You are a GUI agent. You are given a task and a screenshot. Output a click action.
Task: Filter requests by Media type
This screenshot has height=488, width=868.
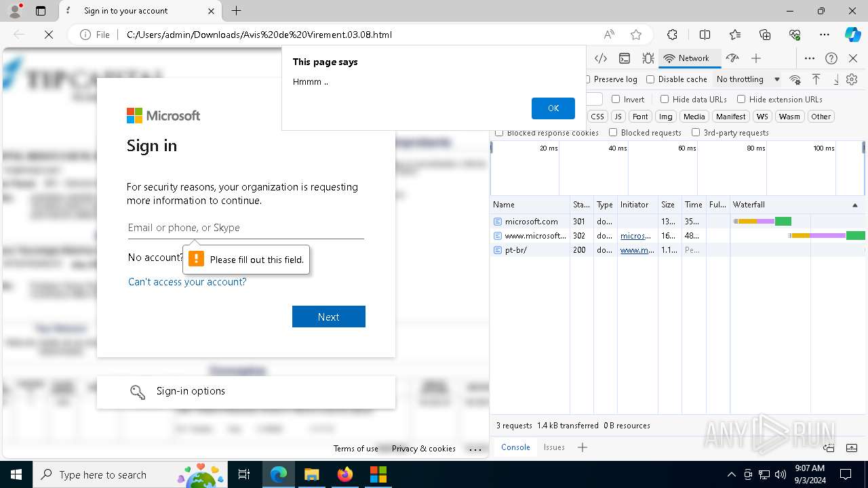pyautogui.click(x=694, y=117)
